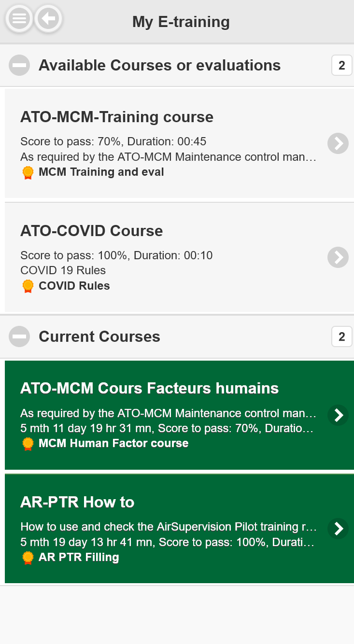354x644 pixels.
Task: Click the chevron arrow on ATO-MCM Cours Facteurs humains
Action: 338,415
